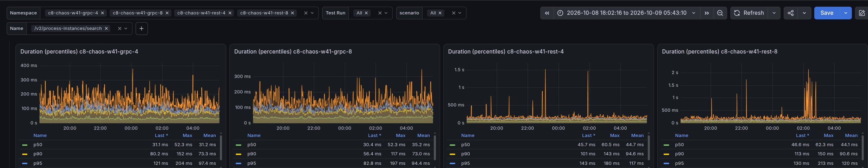Viewport: 868px width, 168px height.
Task: Toggle p90 series in rest-4 panel
Action: (465, 154)
